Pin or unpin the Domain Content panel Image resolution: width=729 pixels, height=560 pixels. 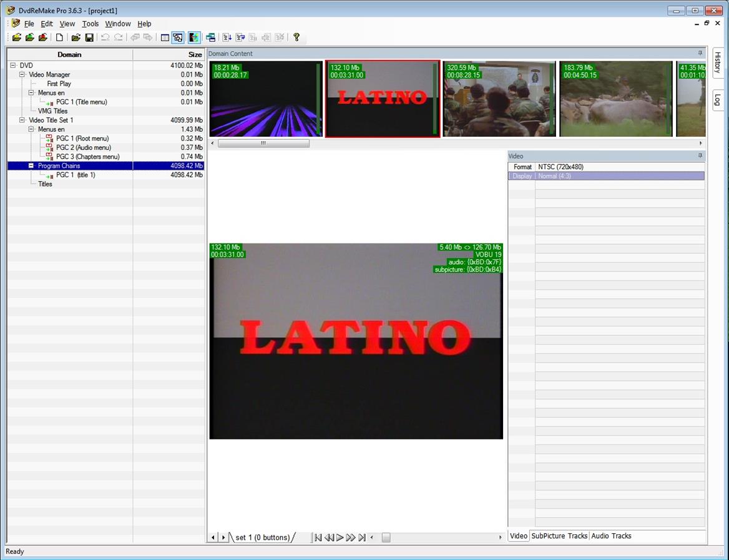[x=700, y=53]
